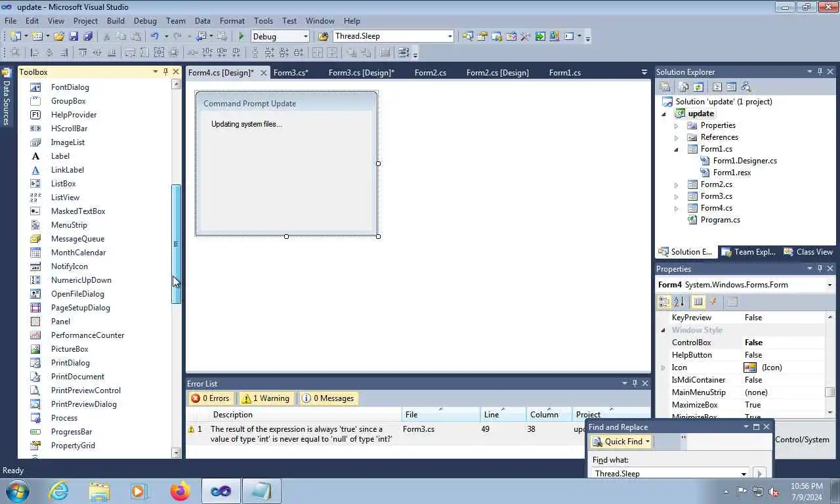Collapse the Window Style property category
This screenshot has height=504, width=840.
pos(663,330)
